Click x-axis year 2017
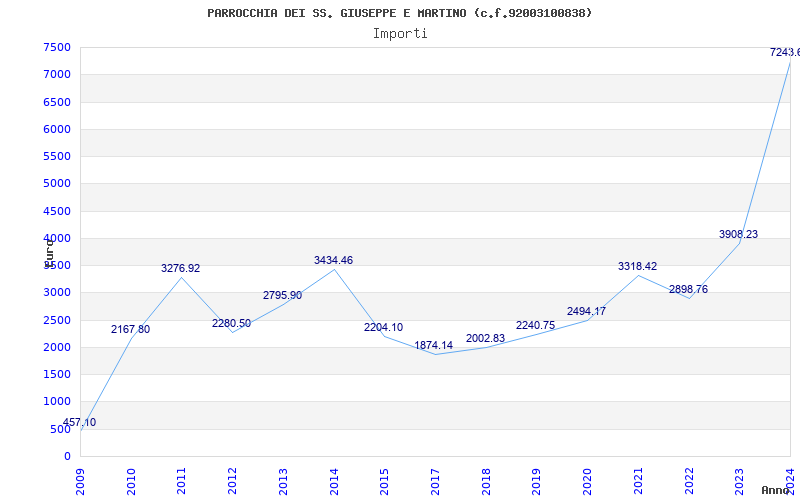Image resolution: width=800 pixels, height=500 pixels. (x=435, y=482)
